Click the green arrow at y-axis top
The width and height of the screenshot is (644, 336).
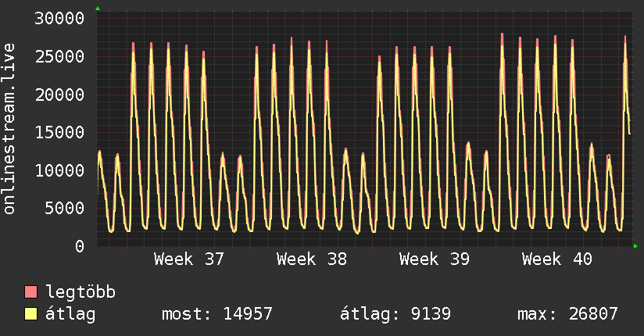click(98, 9)
